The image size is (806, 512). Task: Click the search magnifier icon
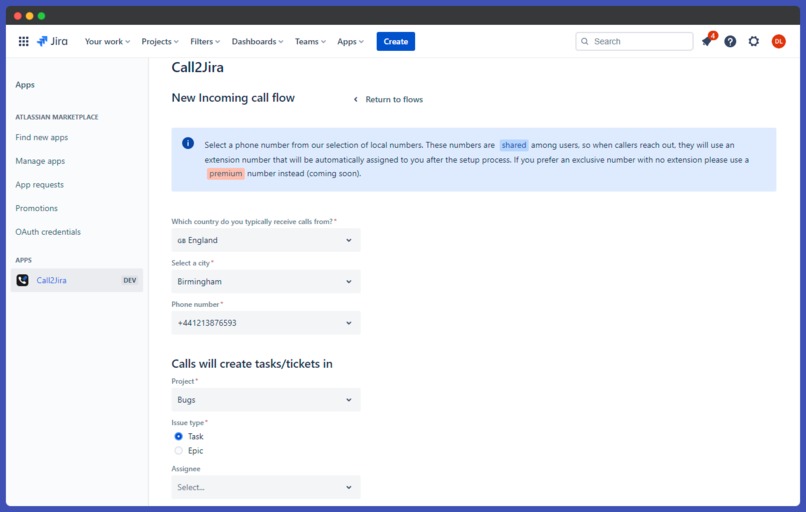(x=584, y=41)
